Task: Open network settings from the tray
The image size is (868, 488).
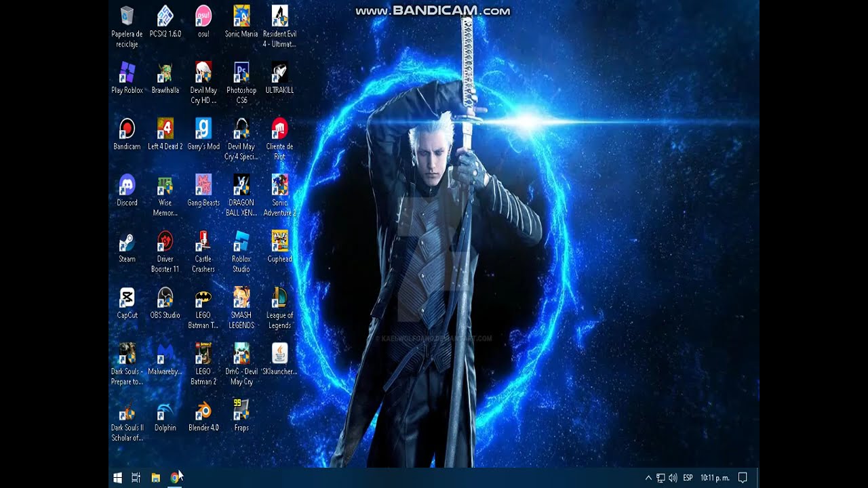Action: click(660, 478)
